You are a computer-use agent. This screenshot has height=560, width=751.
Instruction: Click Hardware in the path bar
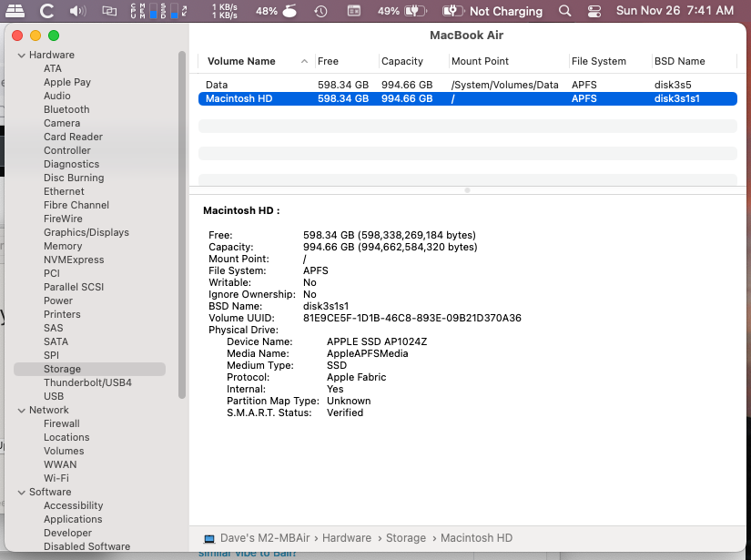(x=346, y=538)
